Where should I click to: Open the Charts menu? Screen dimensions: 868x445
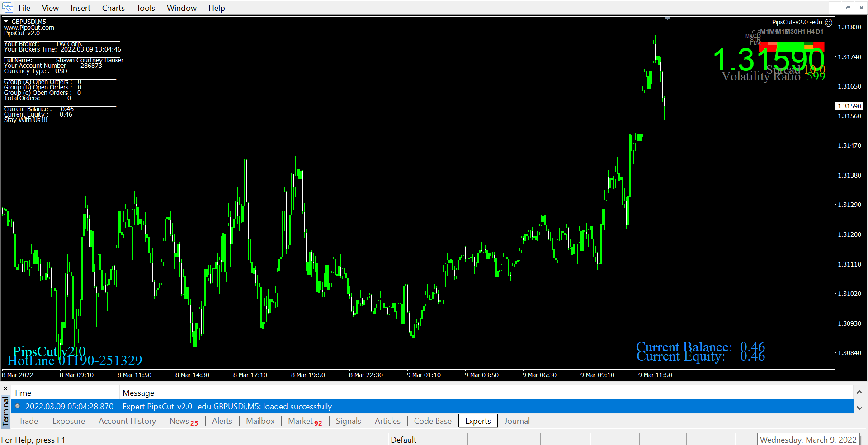(x=113, y=8)
